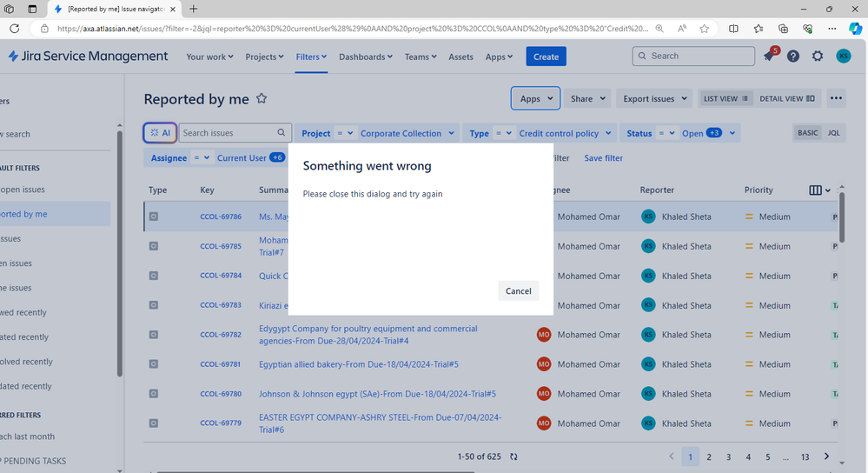Click the top Search field

tap(693, 56)
